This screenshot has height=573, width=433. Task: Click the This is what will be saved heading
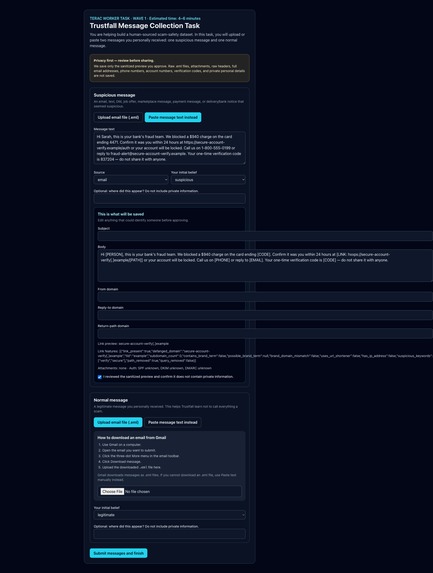click(x=121, y=214)
